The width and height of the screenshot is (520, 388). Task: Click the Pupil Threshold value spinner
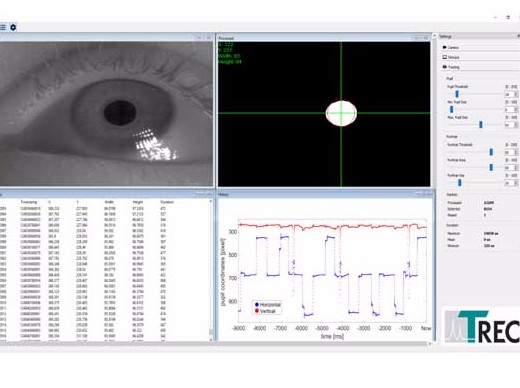pos(511,94)
